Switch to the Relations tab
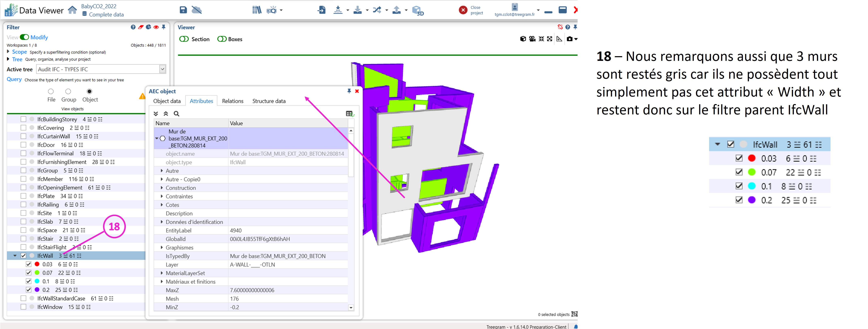The image size is (868, 329). coord(232,101)
